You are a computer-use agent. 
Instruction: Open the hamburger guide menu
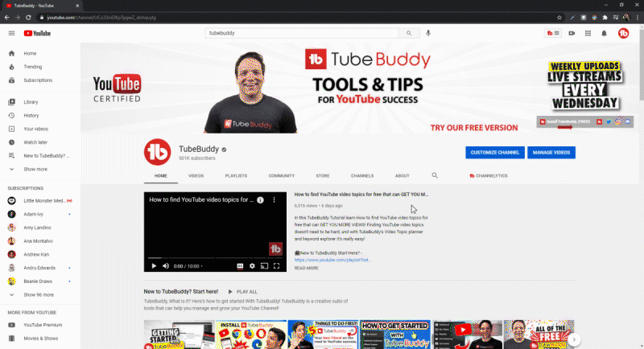[x=11, y=33]
